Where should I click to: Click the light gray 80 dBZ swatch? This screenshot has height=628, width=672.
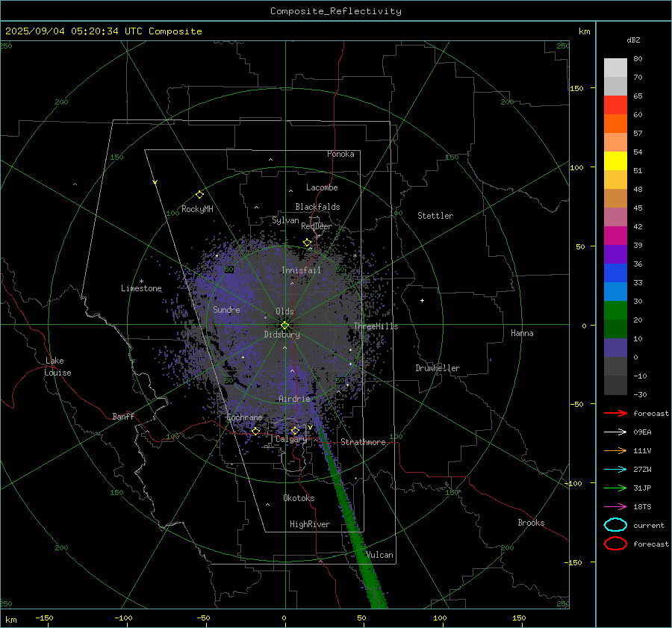615,67
